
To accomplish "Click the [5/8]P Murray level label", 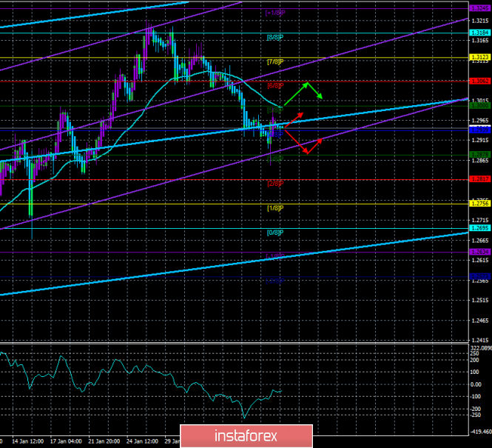I will (x=275, y=110).
